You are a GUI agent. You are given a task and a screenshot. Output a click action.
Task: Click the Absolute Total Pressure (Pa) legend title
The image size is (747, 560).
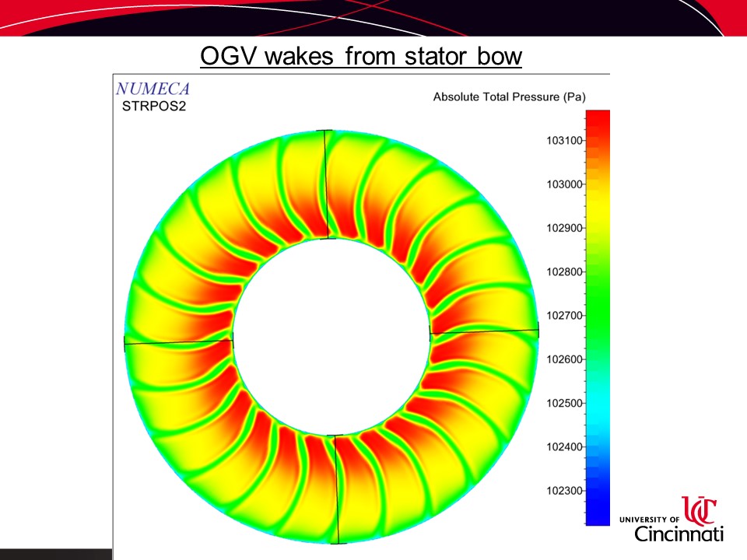[509, 97]
